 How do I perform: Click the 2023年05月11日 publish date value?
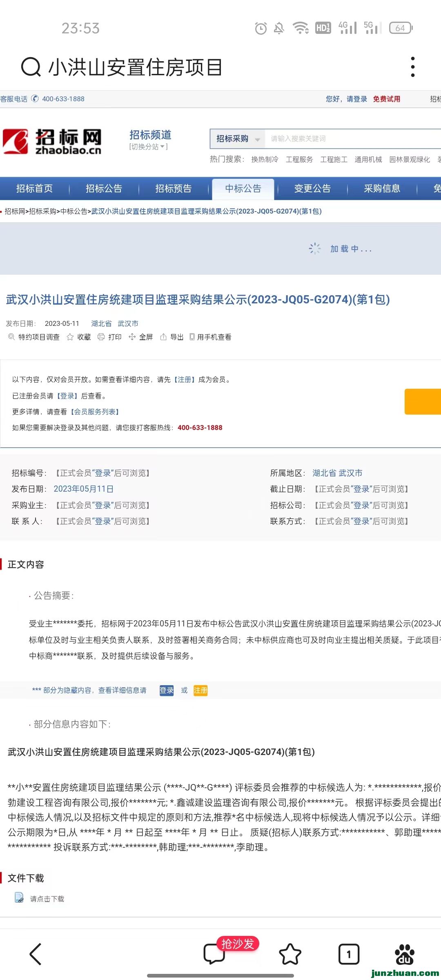pyautogui.click(x=83, y=489)
